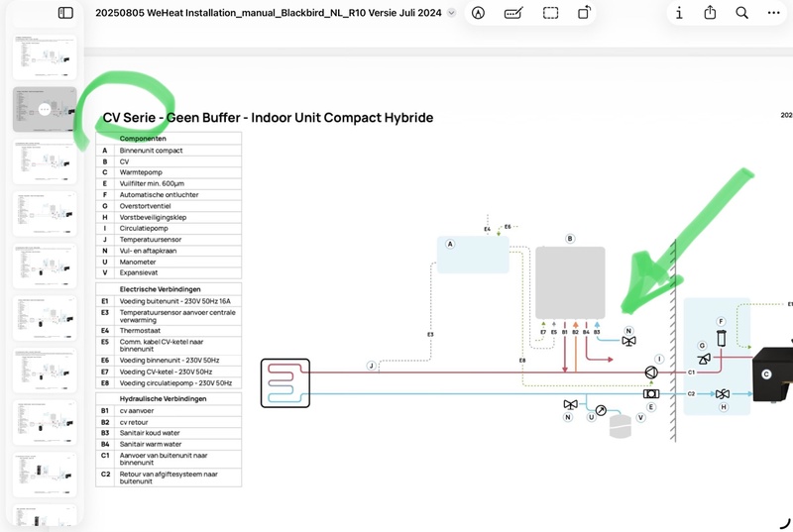Image resolution: width=793 pixels, height=532 pixels.
Task: Click 'Vuilfilter min. 600µm' row
Action: click(x=169, y=183)
